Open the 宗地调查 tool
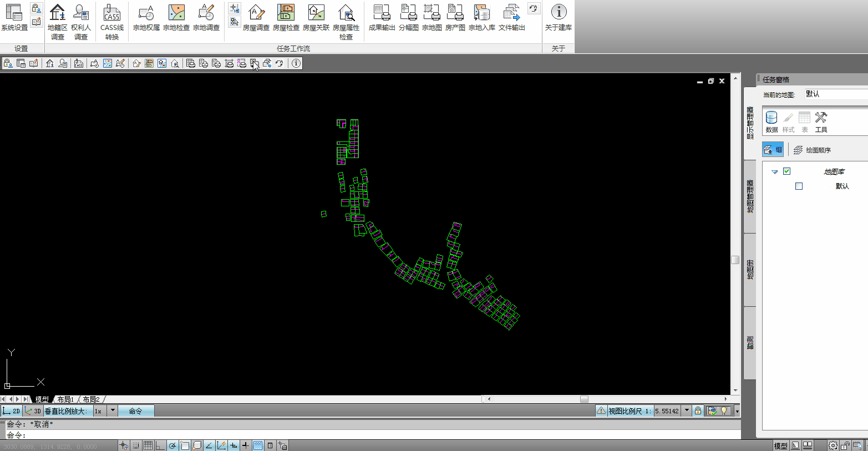The height and width of the screenshot is (451, 868). coord(206,18)
